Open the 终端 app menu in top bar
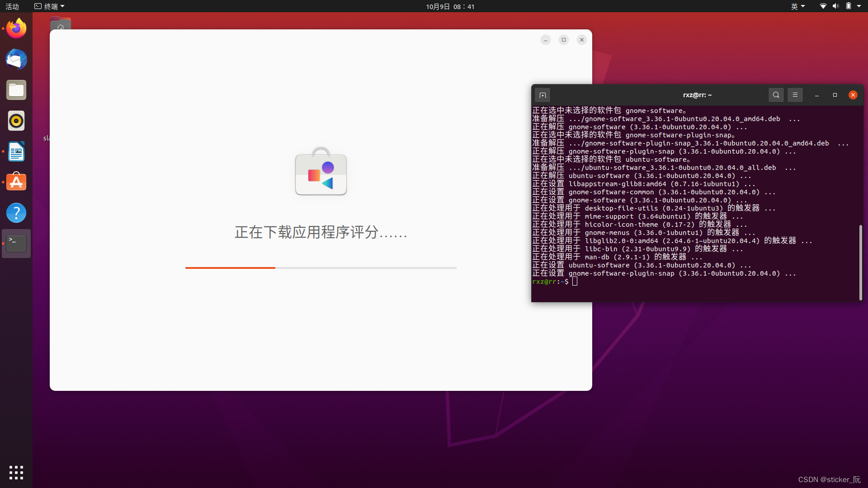The height and width of the screenshot is (488, 868). (49, 6)
